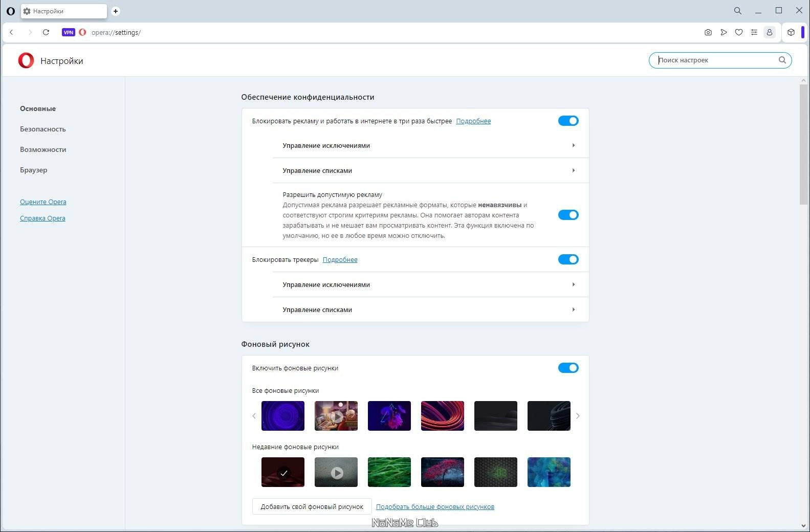The height and width of the screenshot is (532, 810).
Task: Switch to the Настройки tab
Action: (64, 11)
